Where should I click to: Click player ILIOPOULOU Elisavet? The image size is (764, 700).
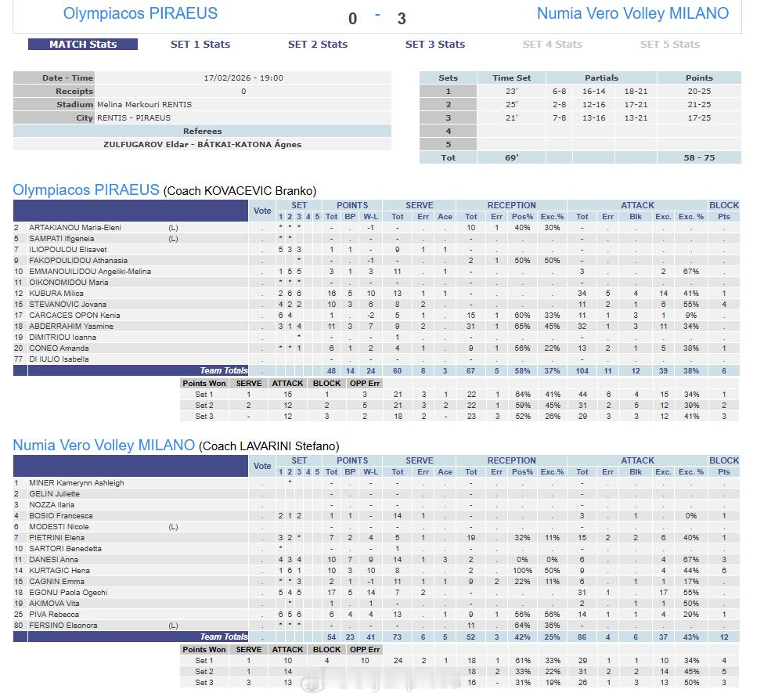pos(68,250)
